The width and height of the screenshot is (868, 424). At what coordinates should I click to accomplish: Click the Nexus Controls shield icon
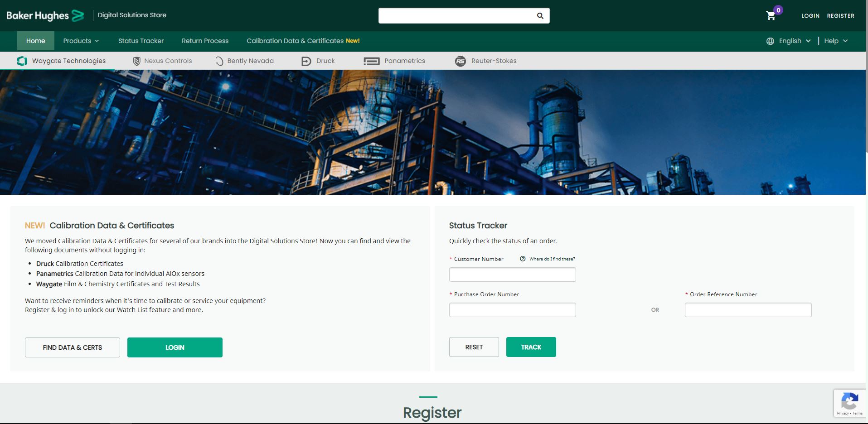pyautogui.click(x=136, y=61)
